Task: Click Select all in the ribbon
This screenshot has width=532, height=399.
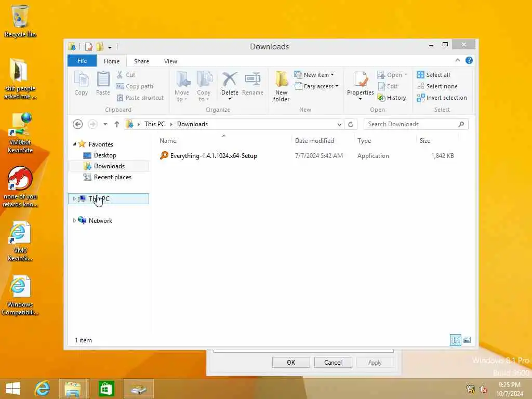Action: (x=434, y=75)
